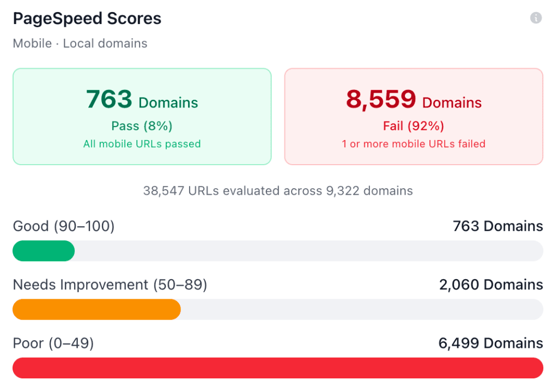Viewport: 558px width, 392px height.
Task: Click the 763 Domains pass count
Action: (x=142, y=100)
